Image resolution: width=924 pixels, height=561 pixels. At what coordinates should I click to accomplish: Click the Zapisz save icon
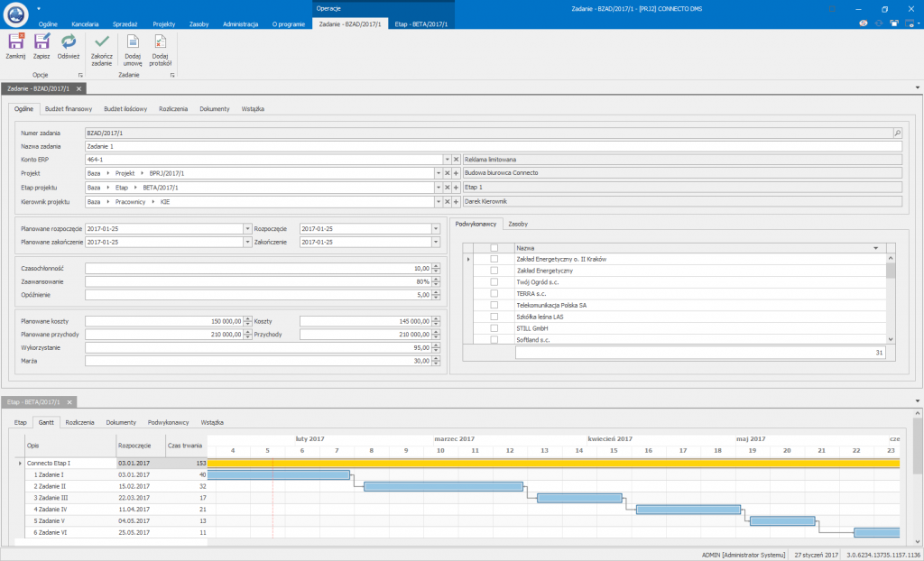point(42,41)
